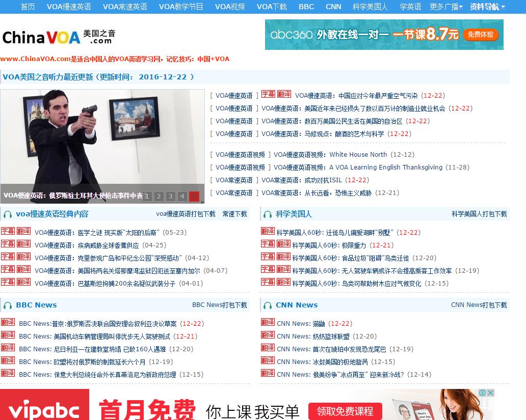Click 免费体验 button on abc360 banner
This screenshot has width=526, height=420.
click(x=481, y=35)
